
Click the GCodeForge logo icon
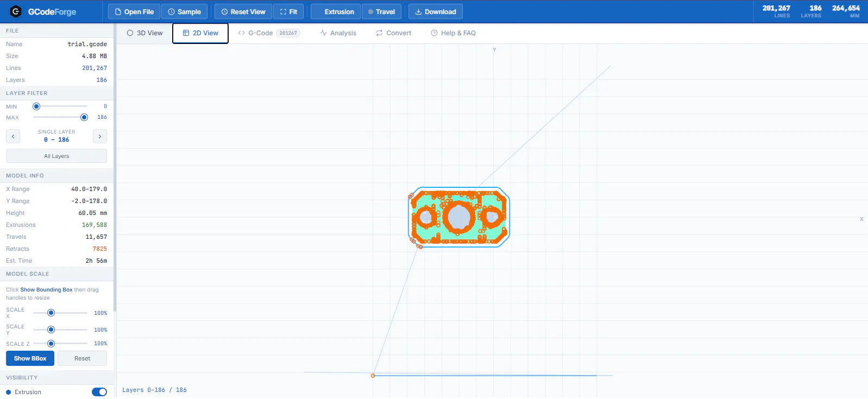coord(16,11)
